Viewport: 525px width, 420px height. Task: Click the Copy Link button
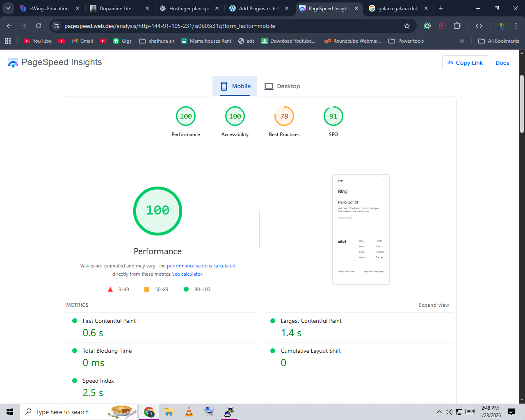click(x=466, y=63)
